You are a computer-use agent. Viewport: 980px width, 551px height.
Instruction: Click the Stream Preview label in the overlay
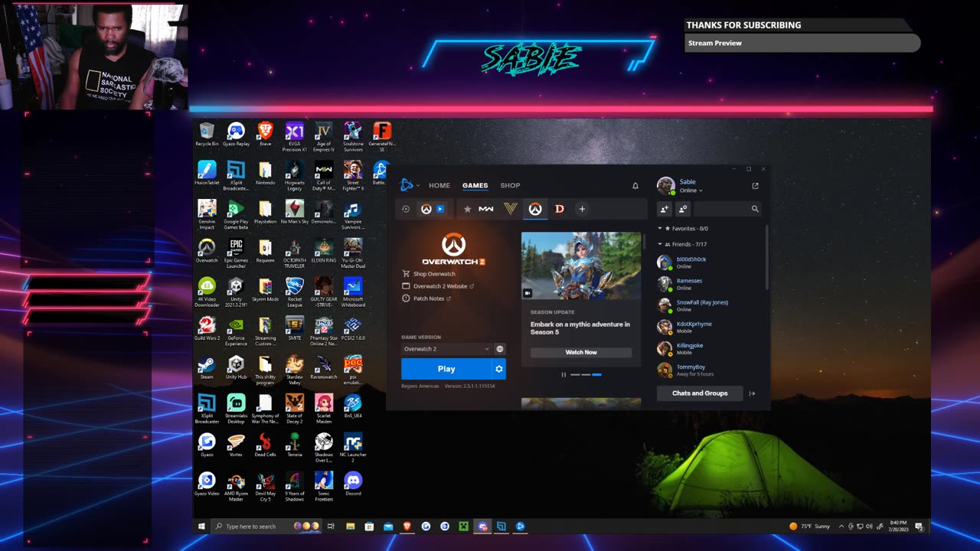[x=715, y=44]
